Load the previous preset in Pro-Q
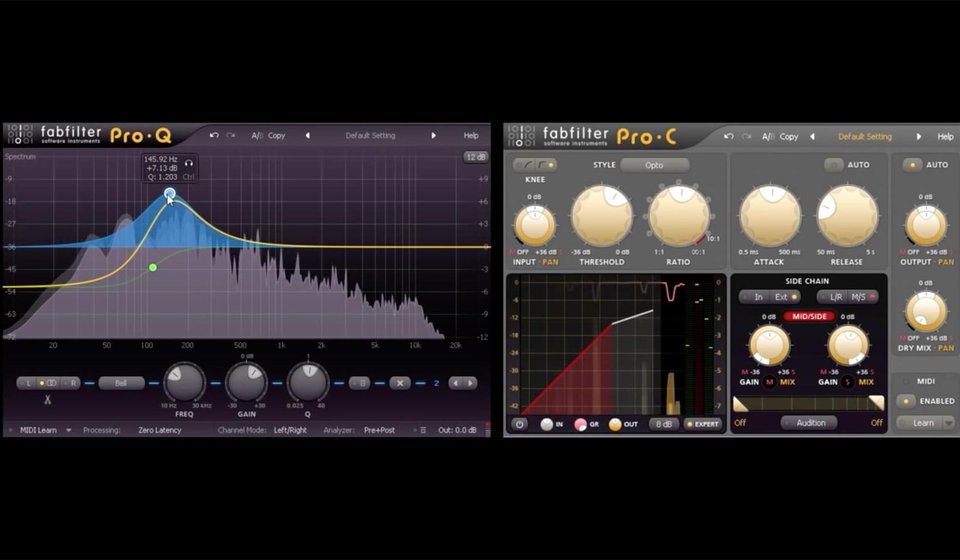This screenshot has width=960, height=560. [x=307, y=135]
